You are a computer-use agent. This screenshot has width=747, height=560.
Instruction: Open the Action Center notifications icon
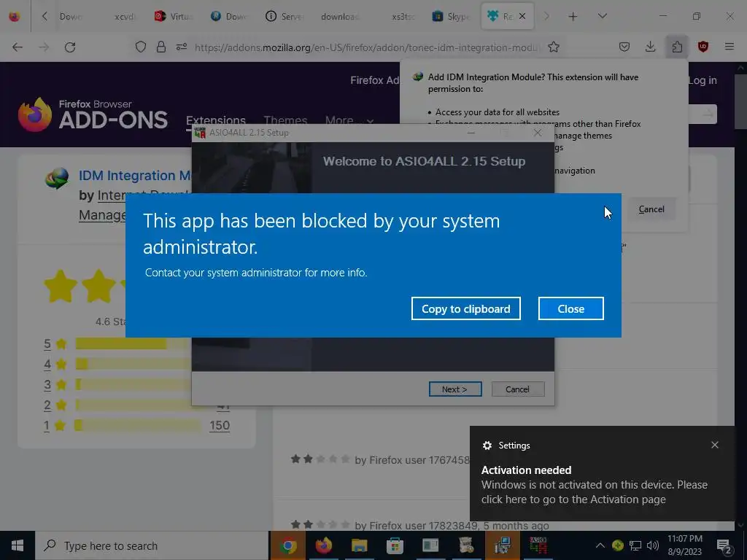point(724,546)
